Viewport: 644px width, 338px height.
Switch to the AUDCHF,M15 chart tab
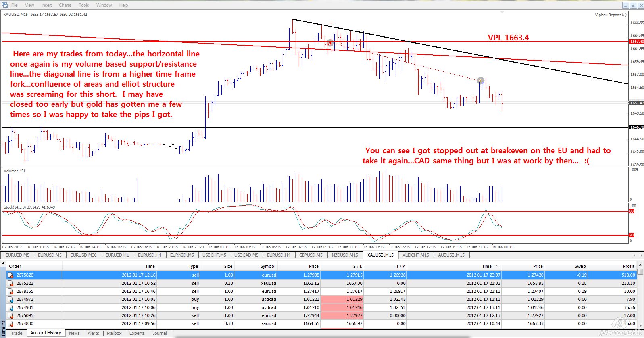(416, 255)
